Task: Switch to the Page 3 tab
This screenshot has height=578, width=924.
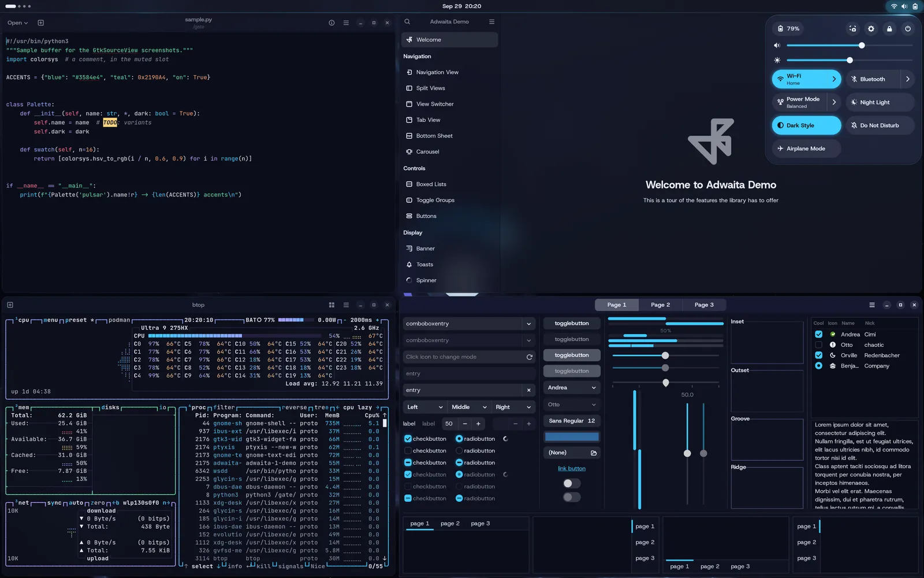Action: [704, 305]
